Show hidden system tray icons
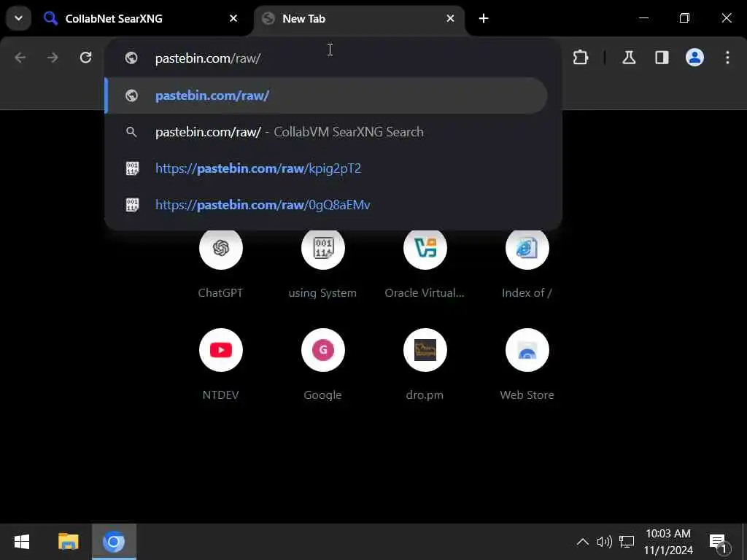The image size is (747, 560). click(582, 542)
